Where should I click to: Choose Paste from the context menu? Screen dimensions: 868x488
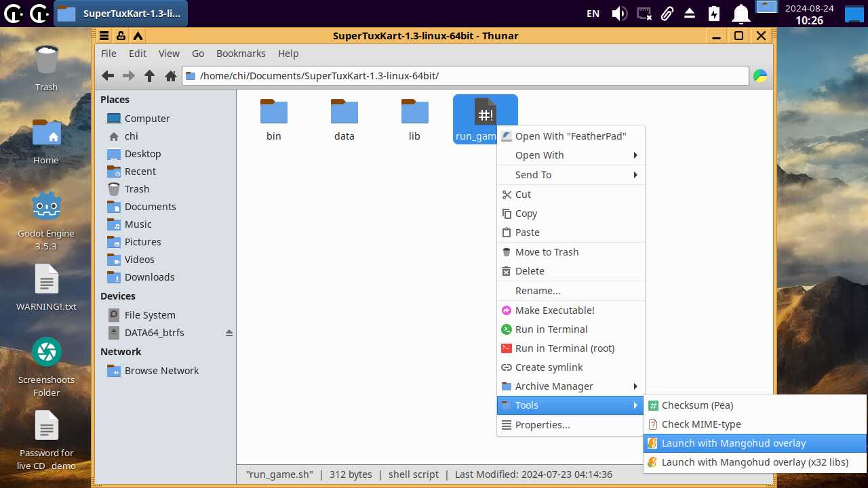tap(570, 232)
